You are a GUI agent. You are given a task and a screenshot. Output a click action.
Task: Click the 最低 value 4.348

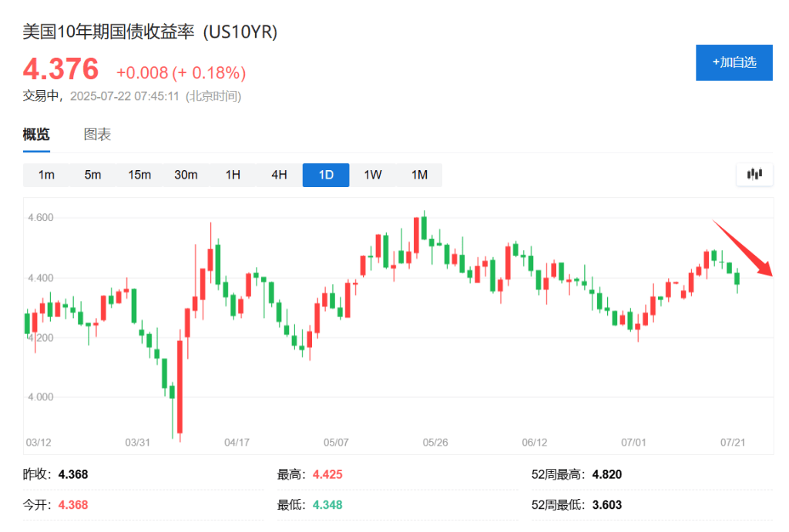pyautogui.click(x=327, y=504)
